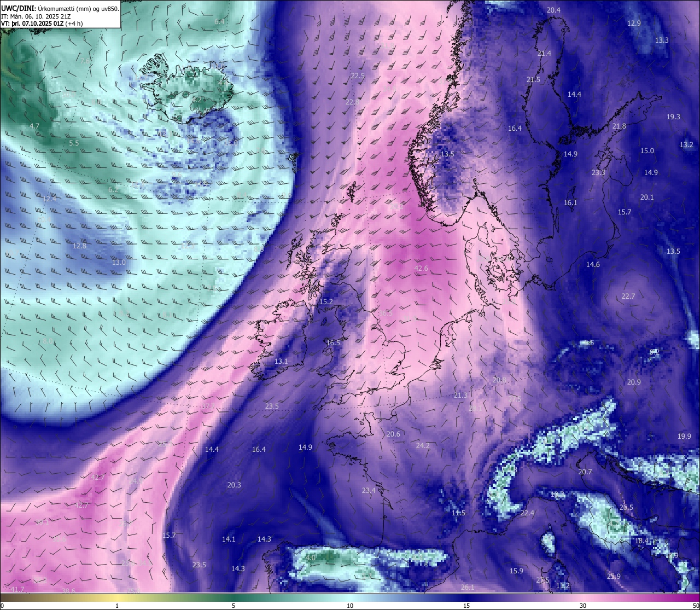This screenshot has width=700, height=610.
Task: Click the 20.6 value over northern France
Action: pos(393,434)
